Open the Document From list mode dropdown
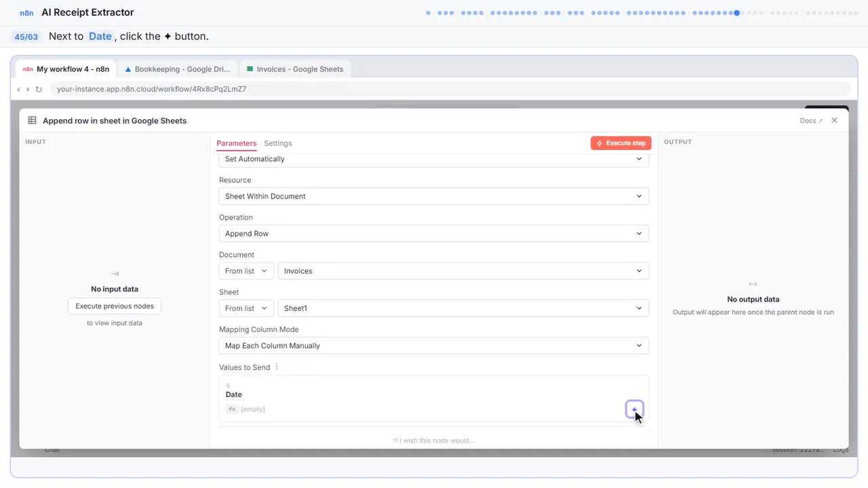Viewport: 868px width, 488px height. click(247, 271)
